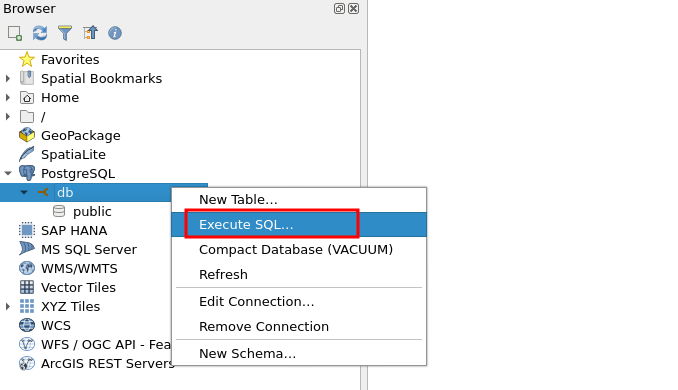678x390 pixels.
Task: Click the MS SQL Server icon
Action: point(27,249)
